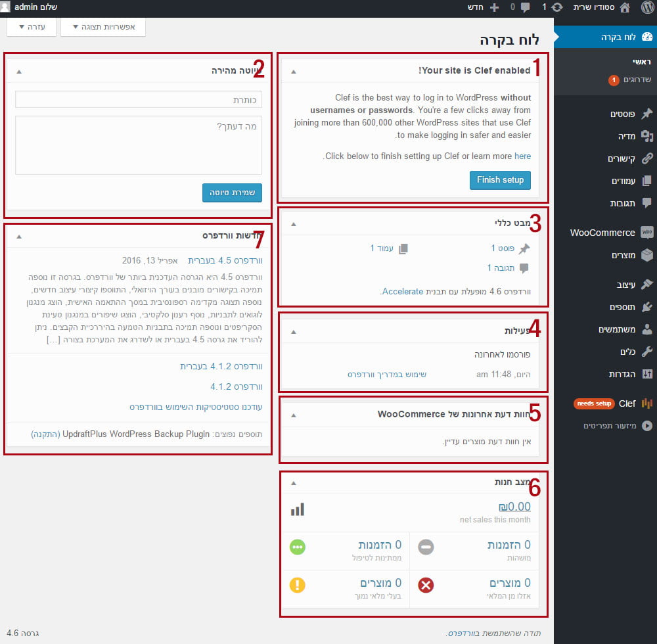Click the Finish setup button
The height and width of the screenshot is (644, 657).
pyautogui.click(x=500, y=180)
